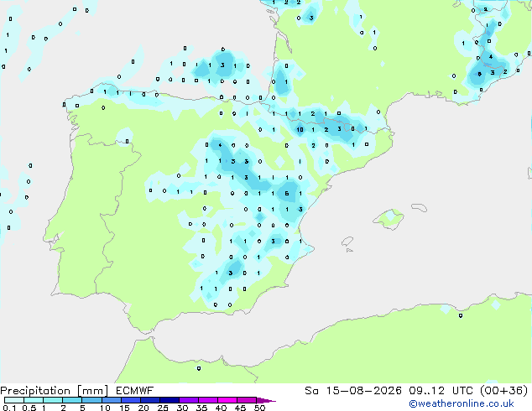Select the 30–35 mm purple legend swatch

pos(188,400)
